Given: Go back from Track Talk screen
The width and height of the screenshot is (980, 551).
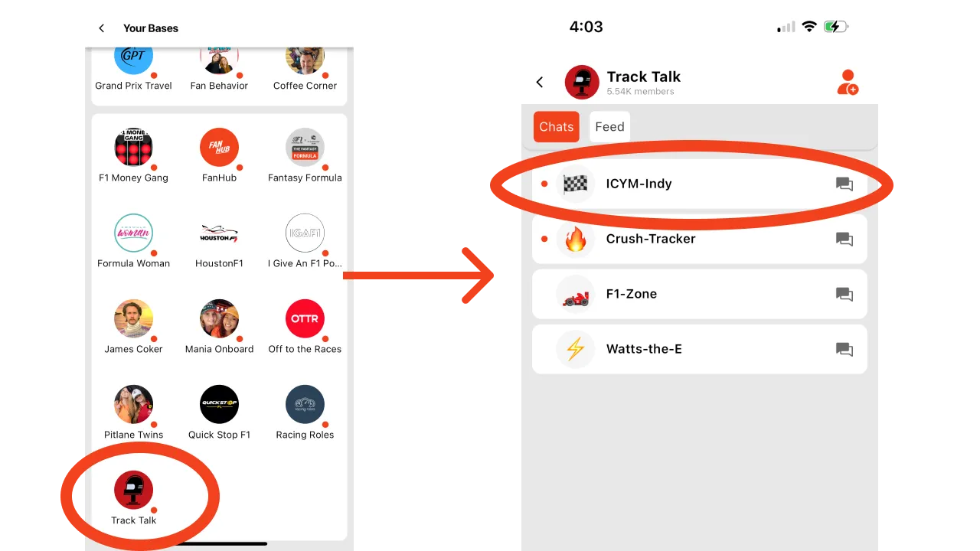Looking at the screenshot, I should [540, 82].
